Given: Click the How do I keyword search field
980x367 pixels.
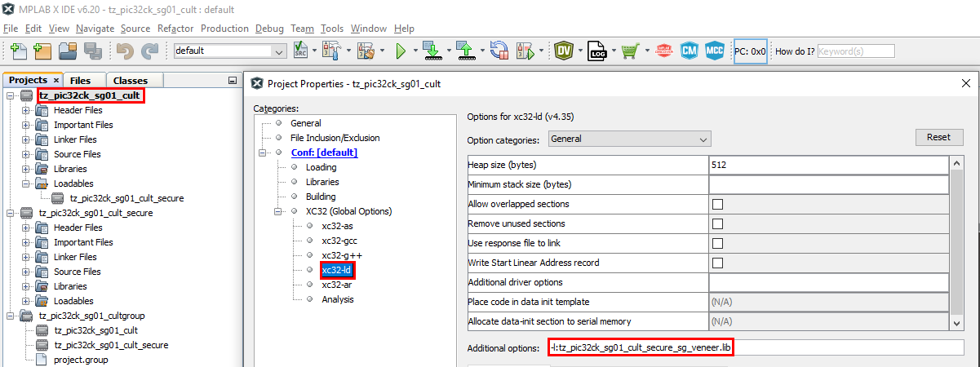Looking at the screenshot, I should (856, 51).
